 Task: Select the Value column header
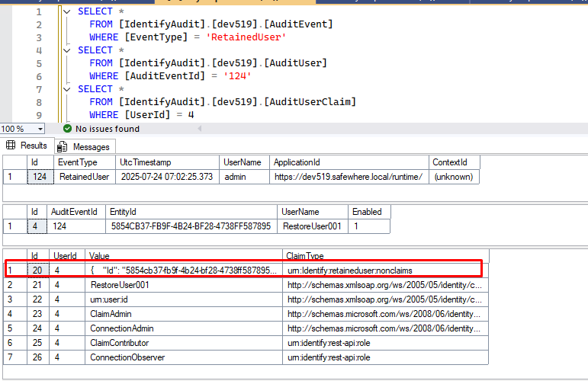pyautogui.click(x=184, y=255)
